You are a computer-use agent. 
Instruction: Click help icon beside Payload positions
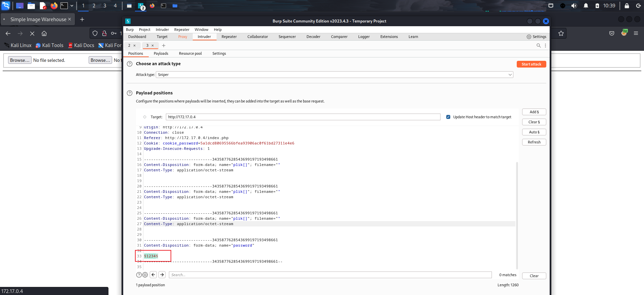pyautogui.click(x=130, y=93)
